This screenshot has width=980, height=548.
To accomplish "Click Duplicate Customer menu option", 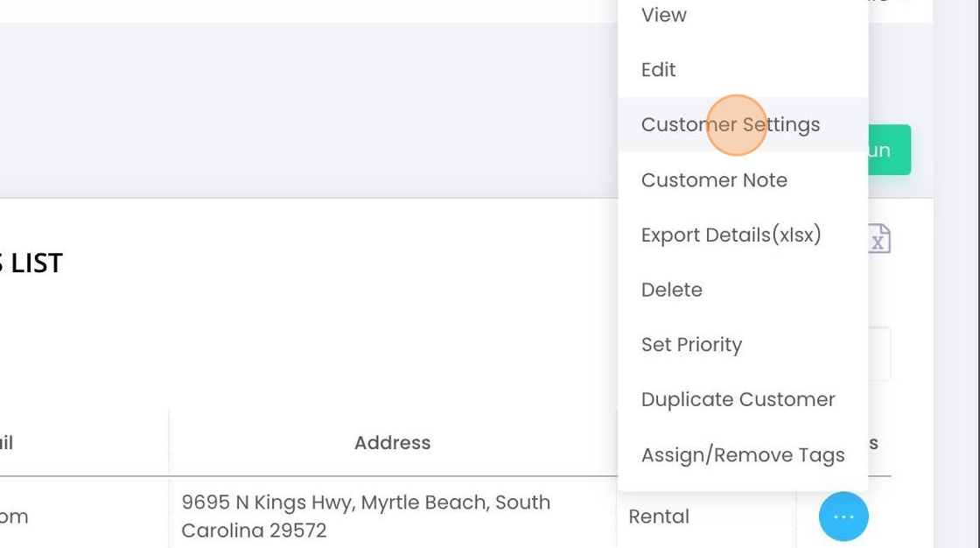I will click(x=738, y=399).
